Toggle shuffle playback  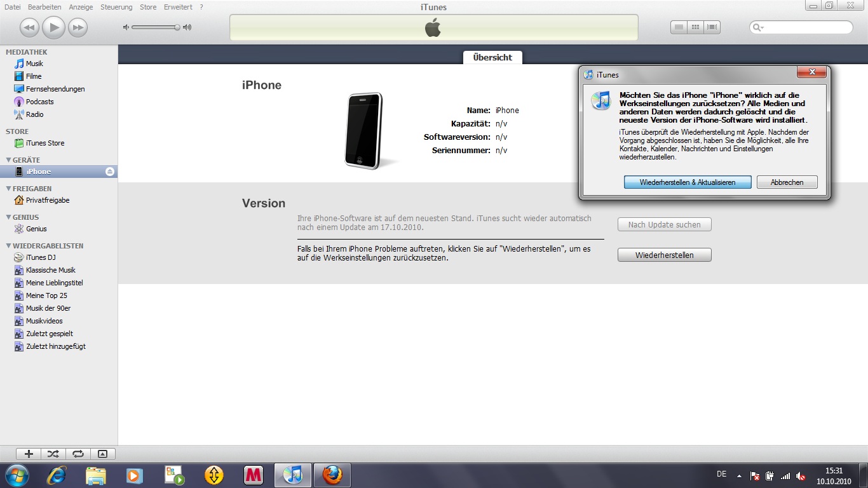point(53,454)
